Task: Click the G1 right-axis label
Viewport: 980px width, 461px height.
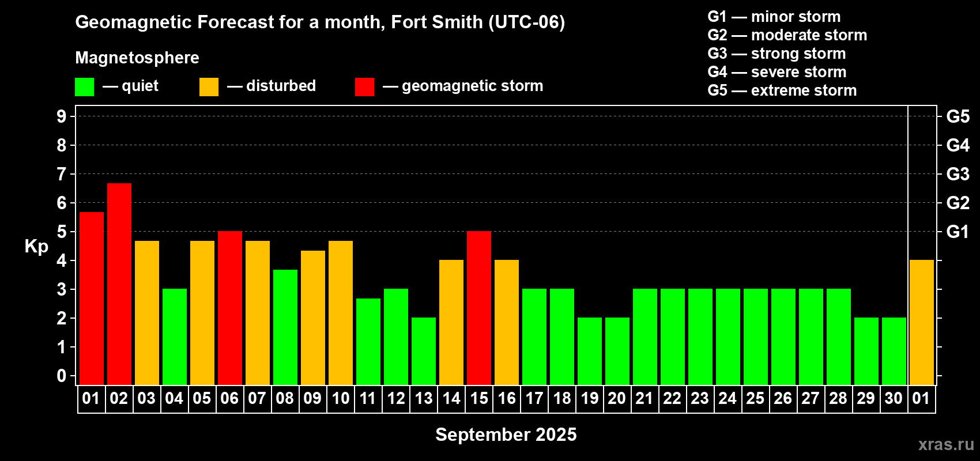Action: click(958, 232)
